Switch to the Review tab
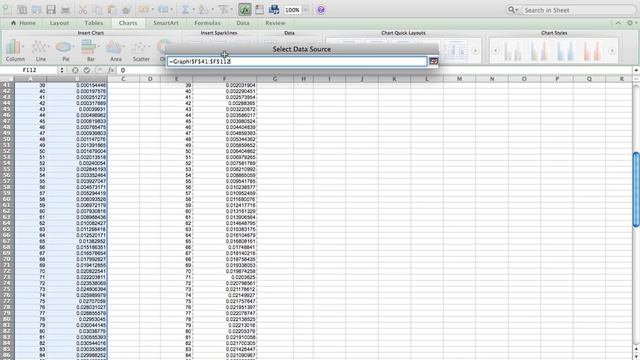Viewport: 640px width, 360px height. pyautogui.click(x=275, y=23)
